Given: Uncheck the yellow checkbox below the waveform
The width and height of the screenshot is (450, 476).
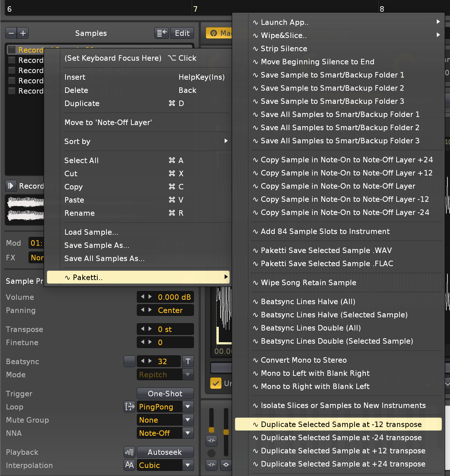Looking at the screenshot, I should 216,383.
